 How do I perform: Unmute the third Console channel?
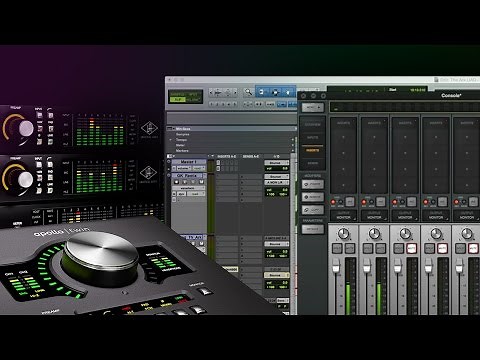click(x=411, y=248)
